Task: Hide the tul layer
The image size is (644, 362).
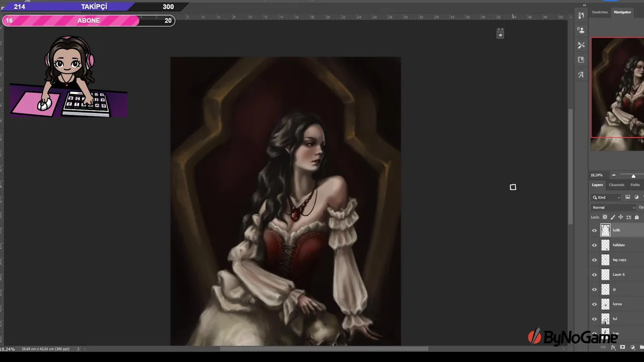Action: click(594, 319)
